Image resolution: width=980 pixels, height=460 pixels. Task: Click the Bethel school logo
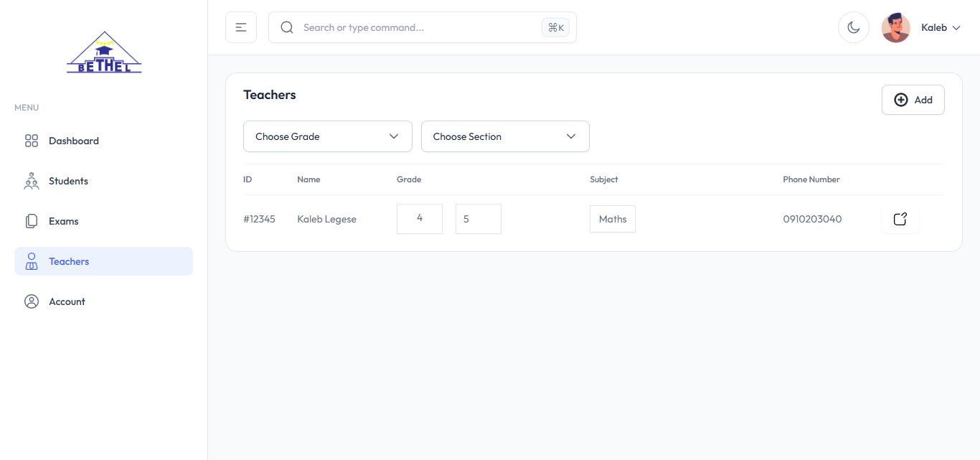tap(104, 53)
